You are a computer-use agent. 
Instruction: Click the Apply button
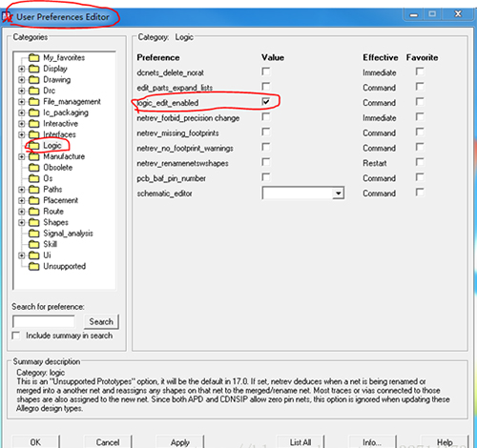[180, 442]
